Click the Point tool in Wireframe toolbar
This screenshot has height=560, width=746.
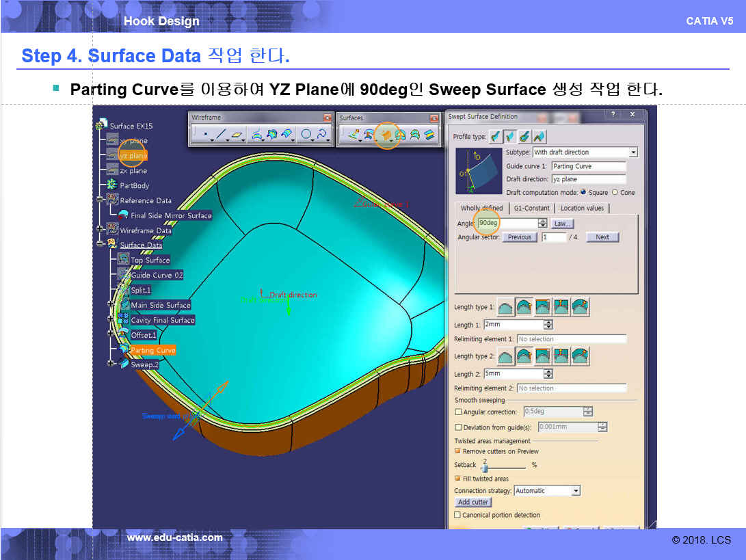coord(206,135)
